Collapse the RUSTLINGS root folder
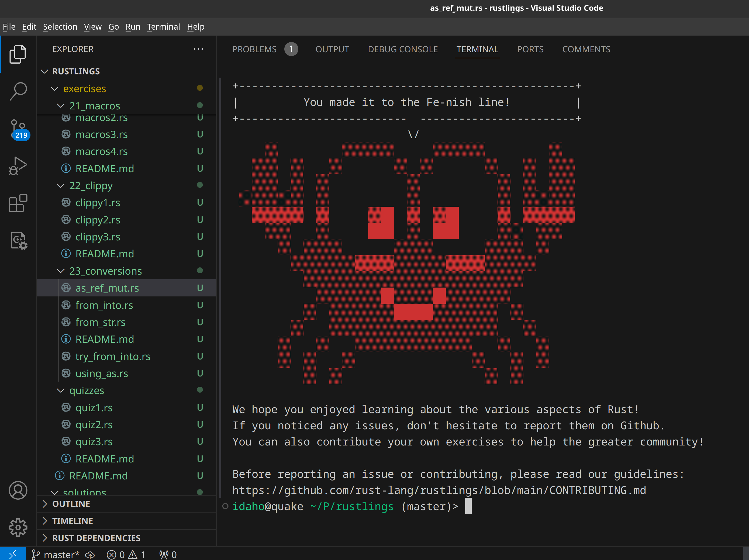Screen dimensions: 749x560 (44, 71)
